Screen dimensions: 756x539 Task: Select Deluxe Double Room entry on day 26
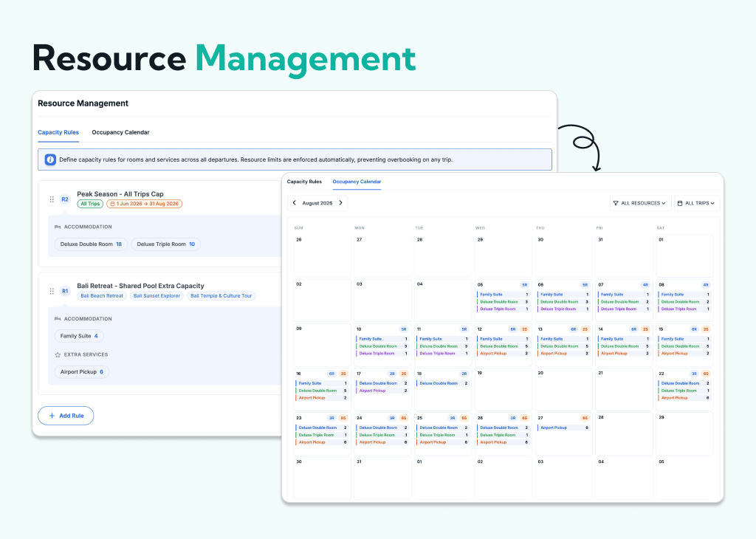504,428
